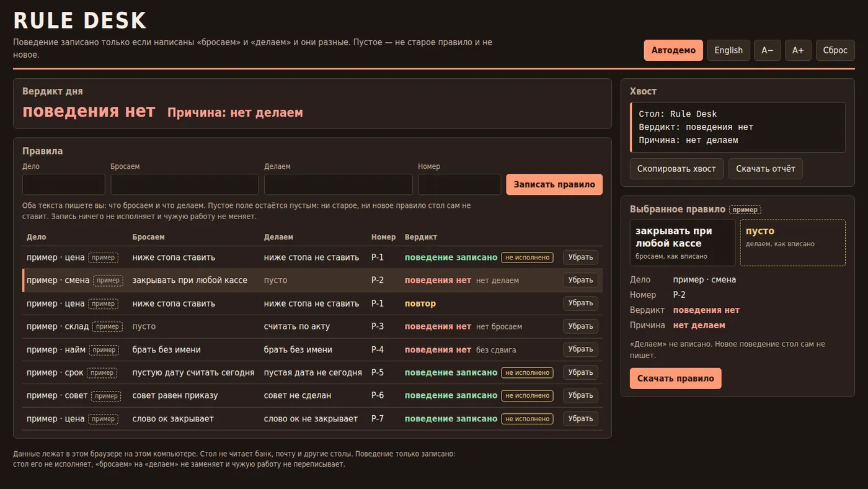Click the Сброс reset button

(835, 50)
